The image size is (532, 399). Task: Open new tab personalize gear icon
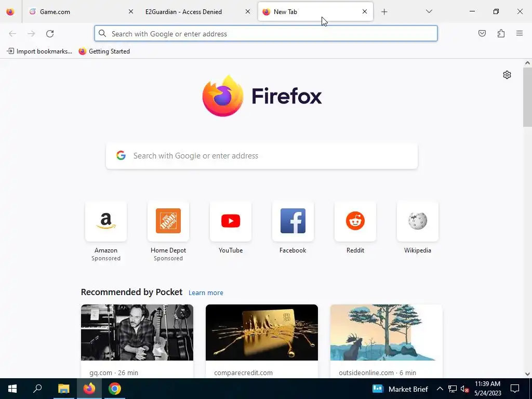click(x=507, y=75)
